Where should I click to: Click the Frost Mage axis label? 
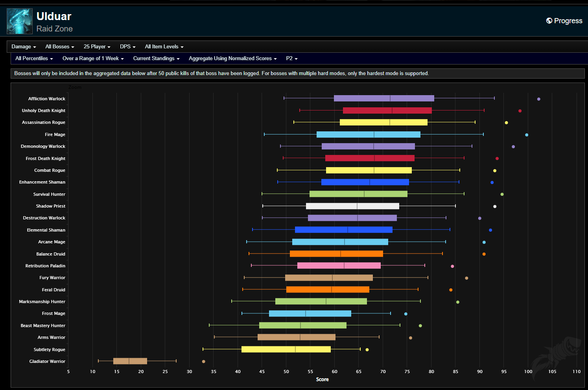[53, 313]
